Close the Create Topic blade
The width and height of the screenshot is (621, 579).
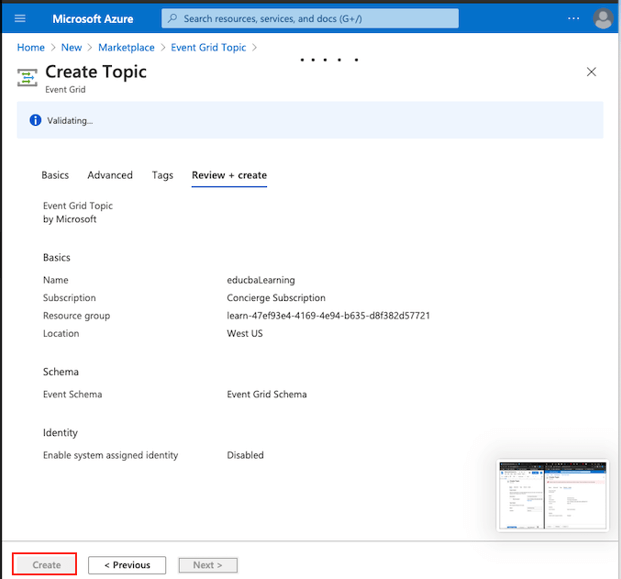tap(591, 72)
